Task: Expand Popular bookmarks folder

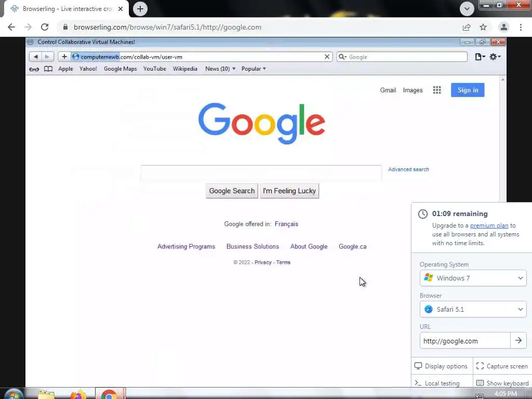Action: pos(254,69)
